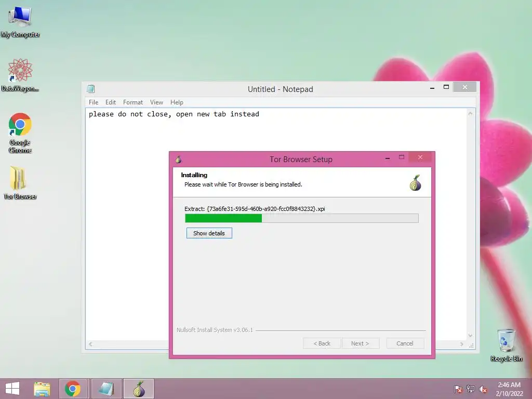Viewport: 532px width, 399px height.
Task: Launch Google Chrome from the desktop
Action: [20, 132]
